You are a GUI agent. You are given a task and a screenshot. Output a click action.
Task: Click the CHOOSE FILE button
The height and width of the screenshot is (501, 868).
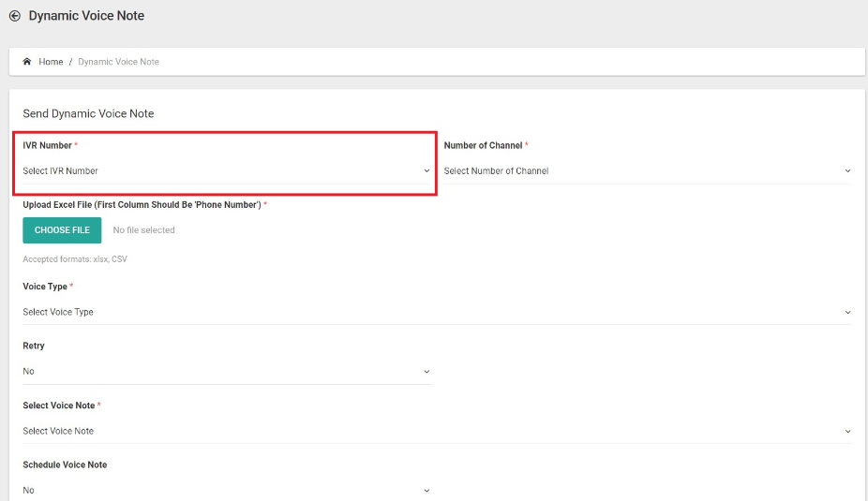click(x=62, y=230)
